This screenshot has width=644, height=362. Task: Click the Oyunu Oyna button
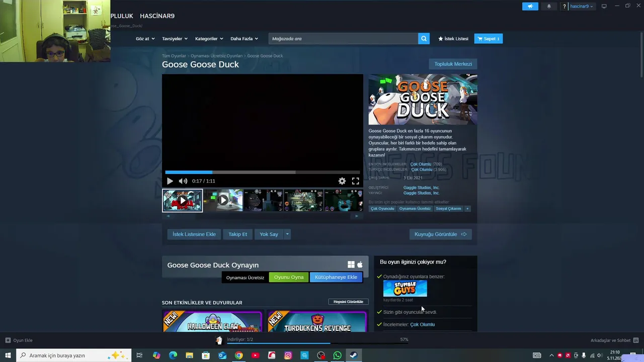click(x=289, y=277)
